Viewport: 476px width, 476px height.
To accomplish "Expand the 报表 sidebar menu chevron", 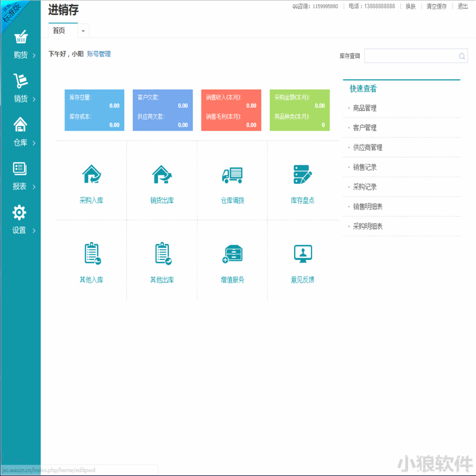I will [33, 186].
